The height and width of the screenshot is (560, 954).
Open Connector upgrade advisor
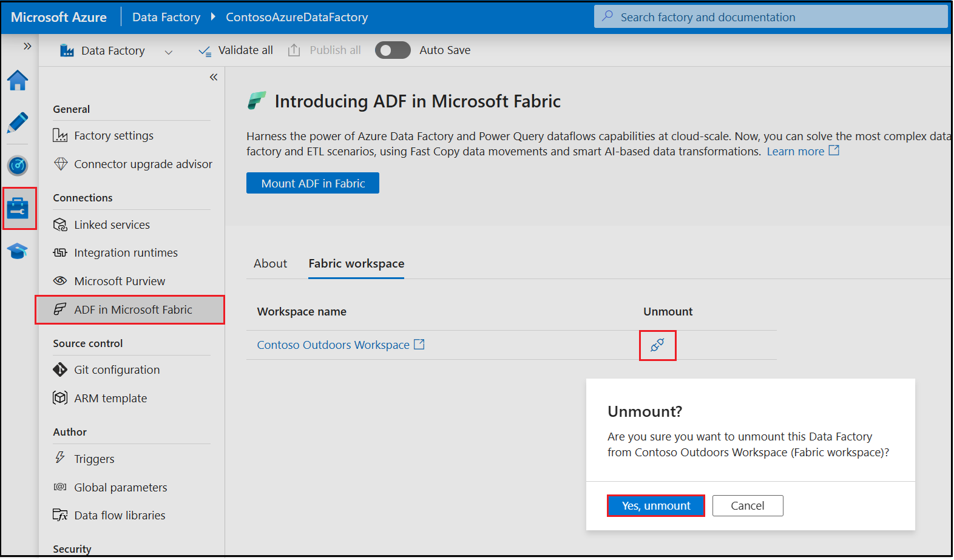coord(143,164)
